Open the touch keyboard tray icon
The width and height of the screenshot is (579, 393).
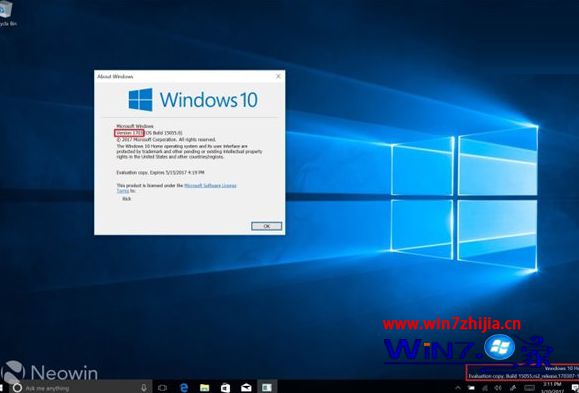[x=530, y=388]
